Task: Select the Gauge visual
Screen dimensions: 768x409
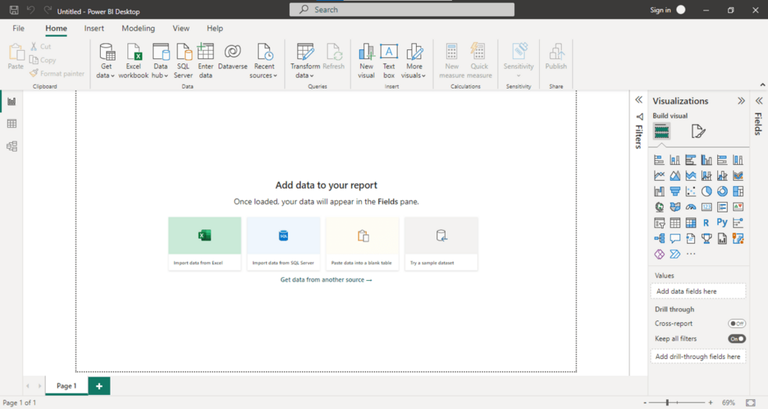Action: (x=691, y=207)
